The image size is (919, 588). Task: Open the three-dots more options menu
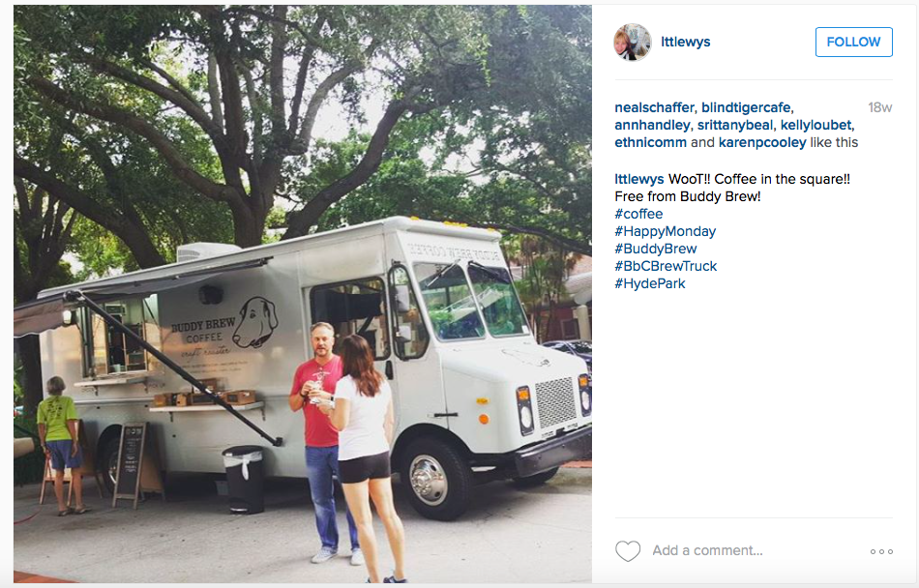tap(881, 551)
